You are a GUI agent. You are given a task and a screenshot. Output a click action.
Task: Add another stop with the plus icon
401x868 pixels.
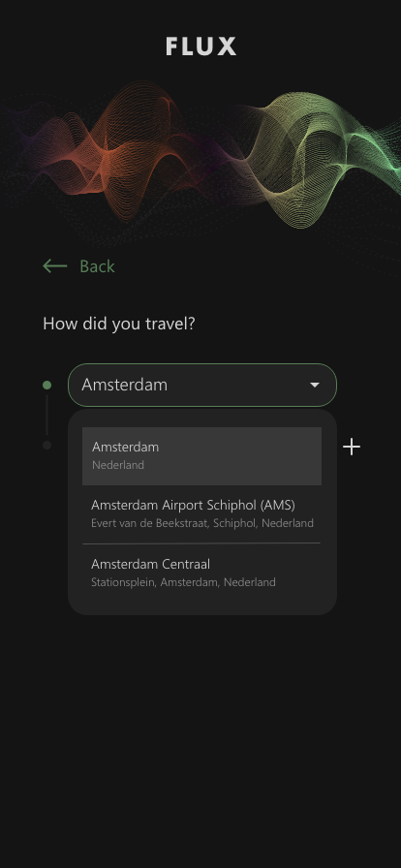coord(352,447)
